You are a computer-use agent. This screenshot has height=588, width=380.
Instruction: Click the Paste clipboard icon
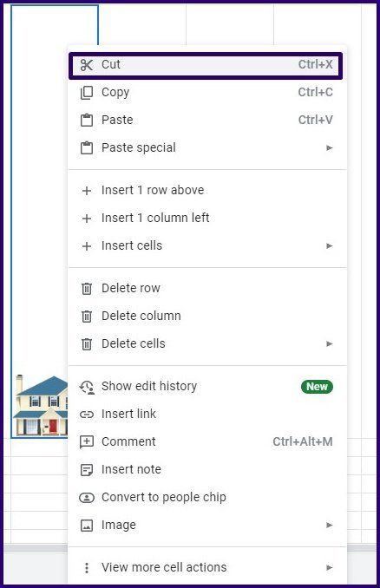tap(87, 121)
